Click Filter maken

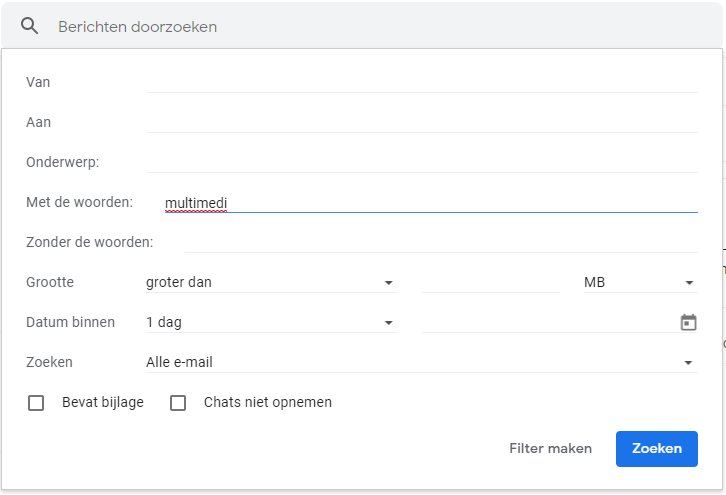click(x=551, y=449)
